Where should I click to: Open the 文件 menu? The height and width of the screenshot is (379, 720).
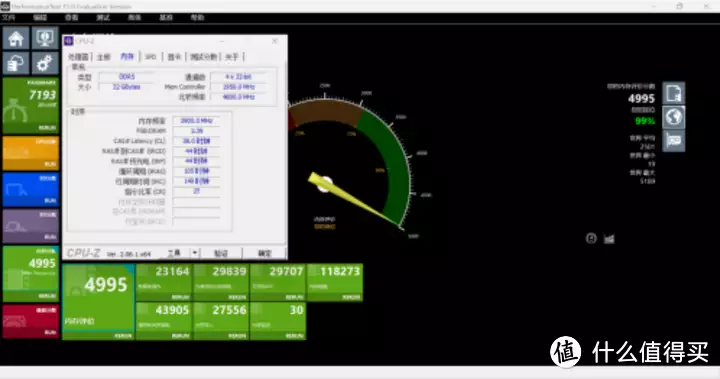tap(8, 17)
